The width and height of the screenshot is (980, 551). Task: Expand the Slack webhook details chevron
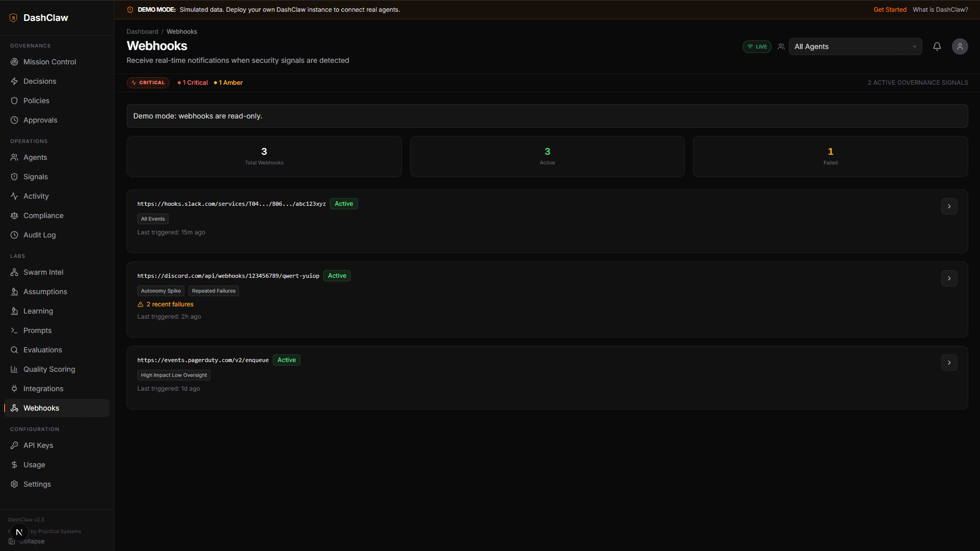[x=949, y=206]
